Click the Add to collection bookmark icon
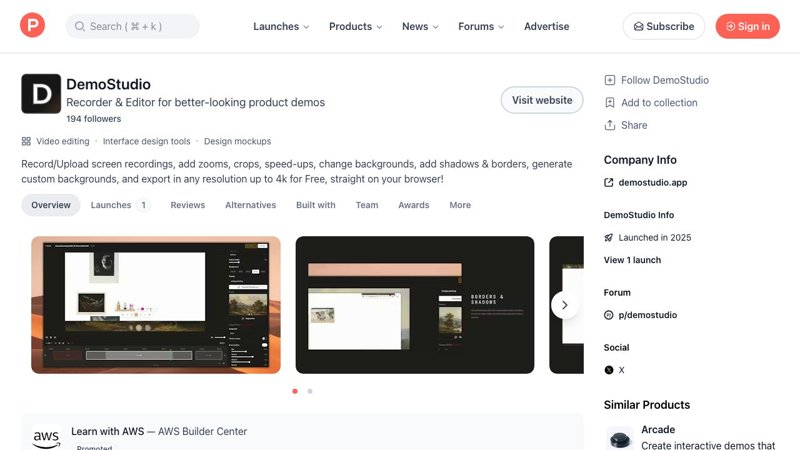The height and width of the screenshot is (450, 800). 610,103
